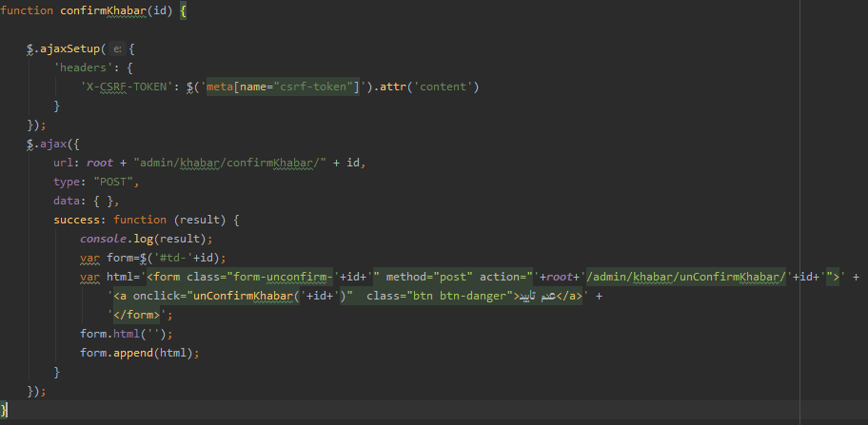Click the "admin/khabar/confirmKhabar/" URL string
The height and width of the screenshot is (425, 868).
coord(229,163)
